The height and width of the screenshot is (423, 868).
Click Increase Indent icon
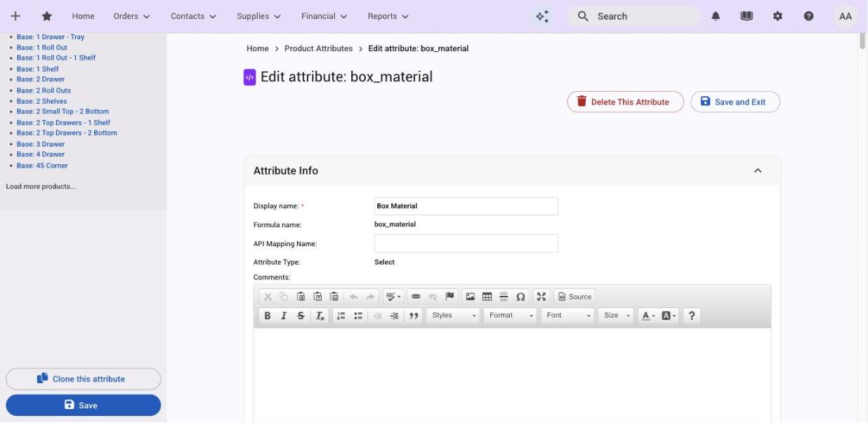point(395,316)
